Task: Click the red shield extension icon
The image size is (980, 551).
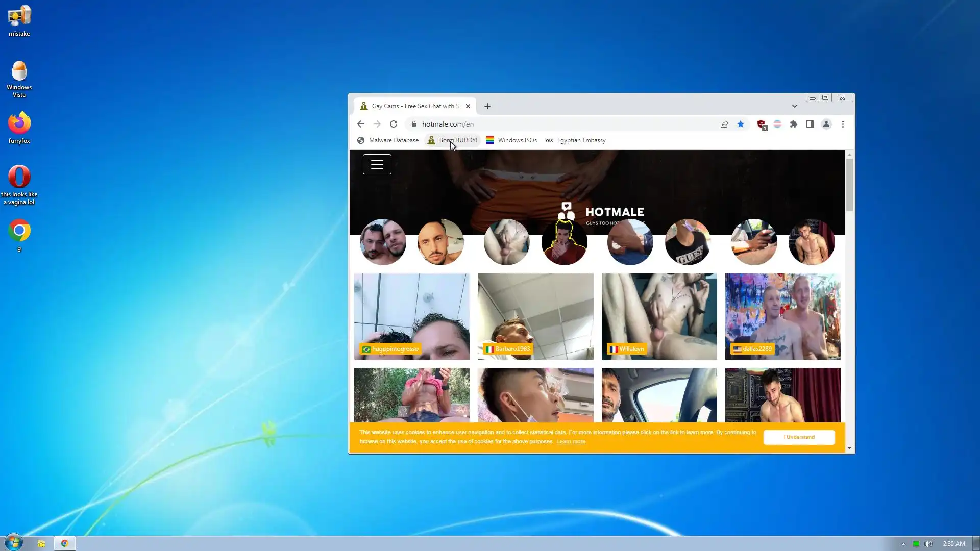Action: [761, 124]
